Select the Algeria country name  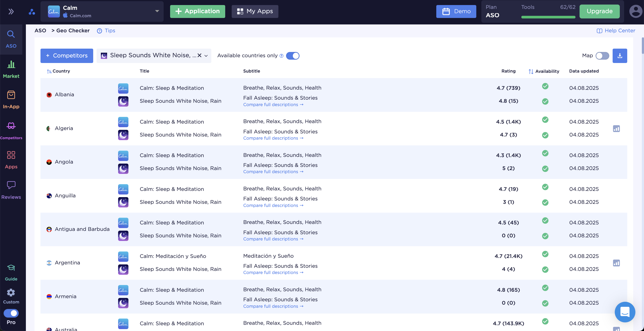click(x=64, y=128)
